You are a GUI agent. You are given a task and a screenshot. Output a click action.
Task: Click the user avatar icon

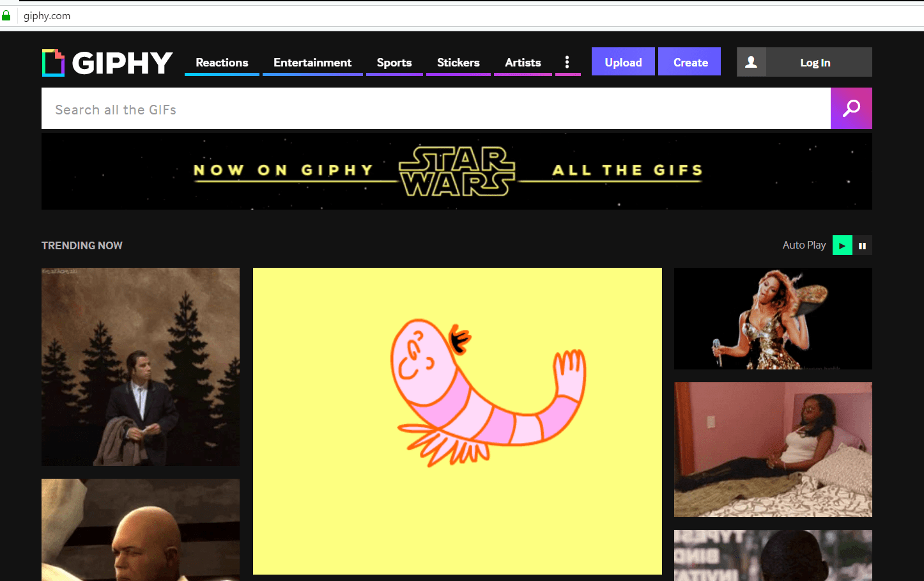coord(751,62)
